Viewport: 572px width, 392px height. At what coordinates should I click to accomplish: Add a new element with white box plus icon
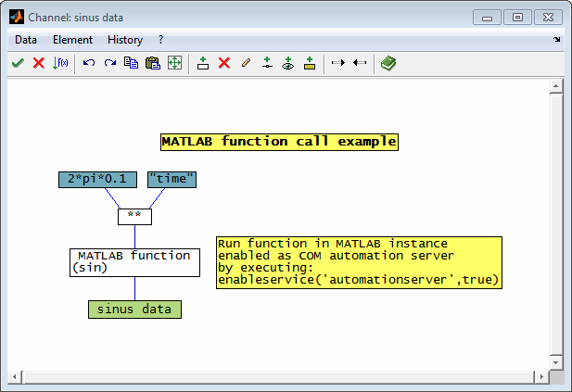point(203,63)
